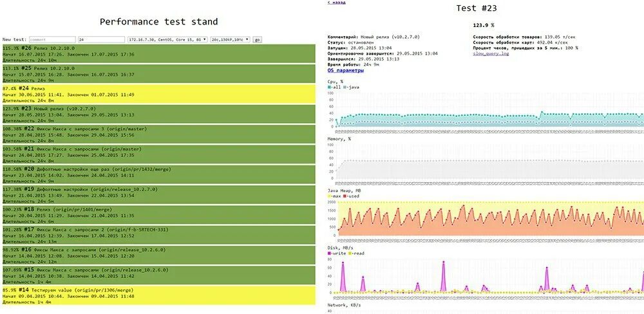Image resolution: width=644 pixels, height=314 pixels.
Task: Click the Memory, % chart title
Action: pos(339,139)
